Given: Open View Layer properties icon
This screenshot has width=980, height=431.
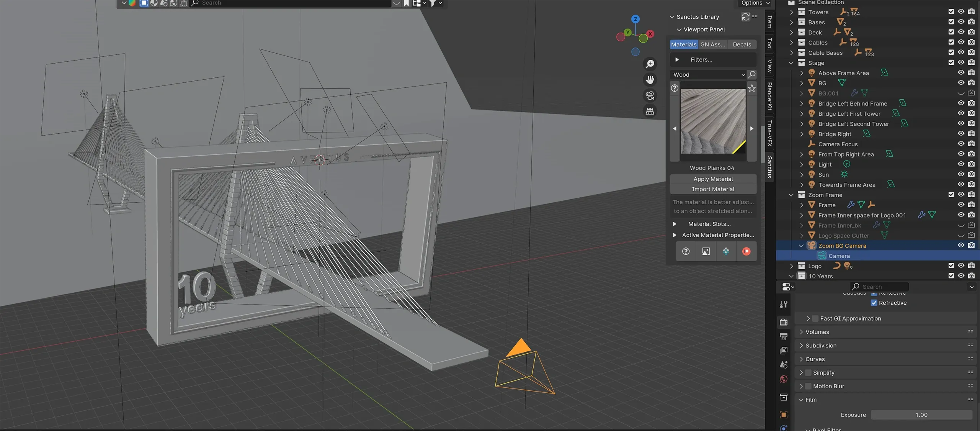Looking at the screenshot, I should (x=784, y=351).
